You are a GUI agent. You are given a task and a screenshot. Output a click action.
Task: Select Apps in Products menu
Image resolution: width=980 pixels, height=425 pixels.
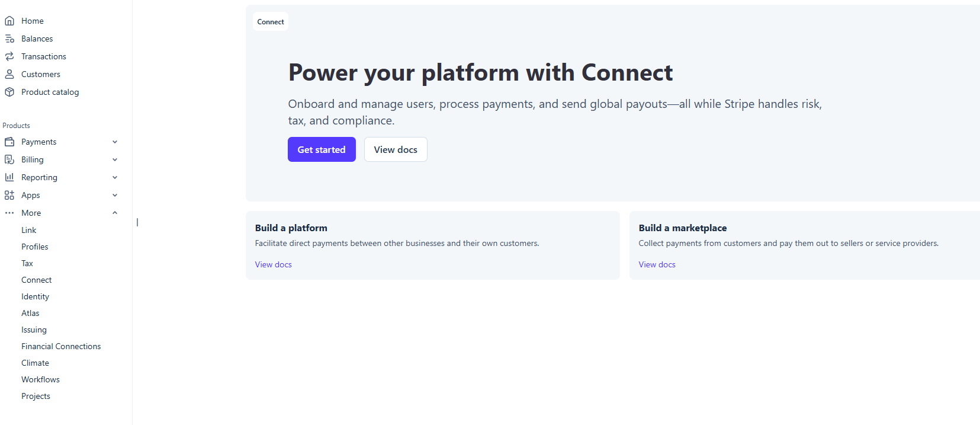31,195
